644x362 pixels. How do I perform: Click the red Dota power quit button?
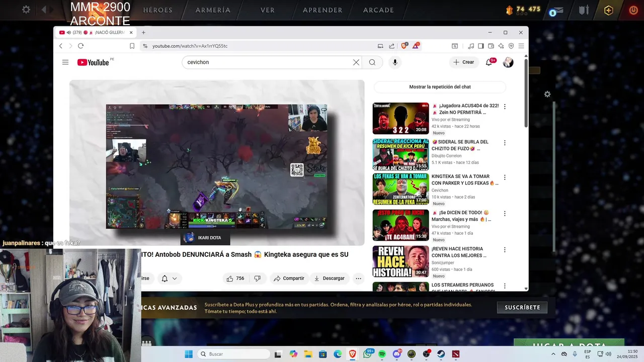click(633, 10)
